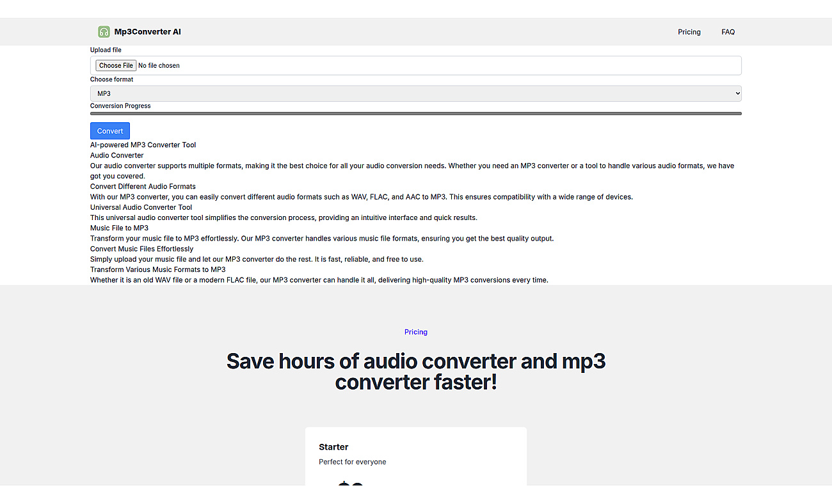Click "Universal Audio Converter Tool" heading
This screenshot has height=504, width=832.
tap(141, 207)
